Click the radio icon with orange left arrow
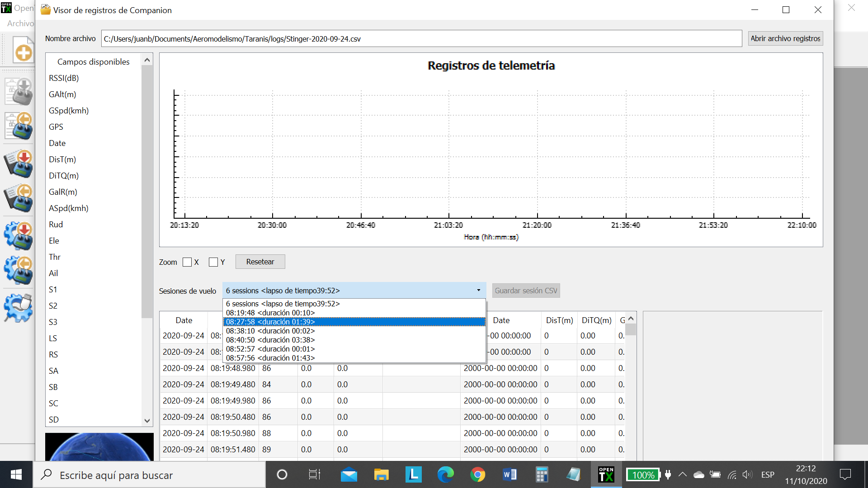The height and width of the screenshot is (488, 868). [x=19, y=126]
